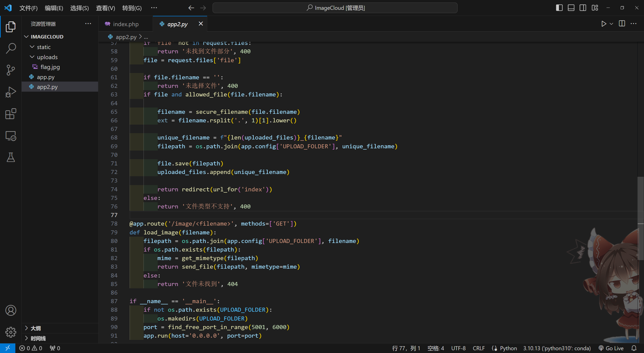Viewport: 644px width, 353px height.
Task: Open run options dropdown arrow
Action: pos(611,24)
